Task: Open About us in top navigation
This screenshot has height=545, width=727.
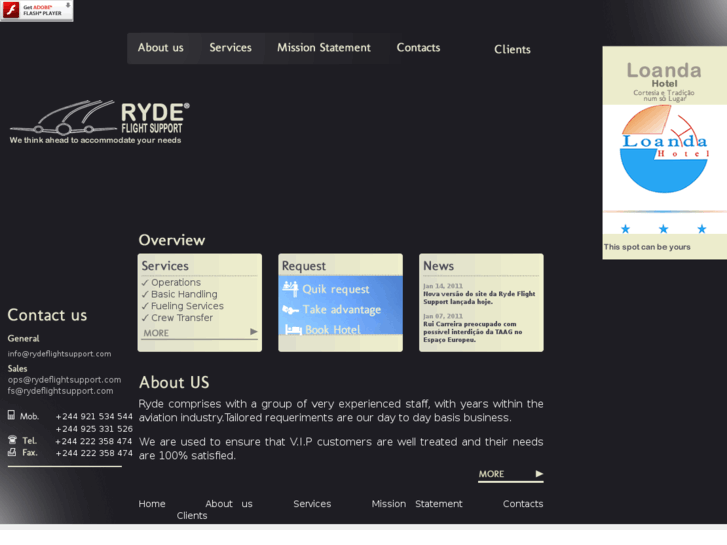Action: [x=160, y=48]
